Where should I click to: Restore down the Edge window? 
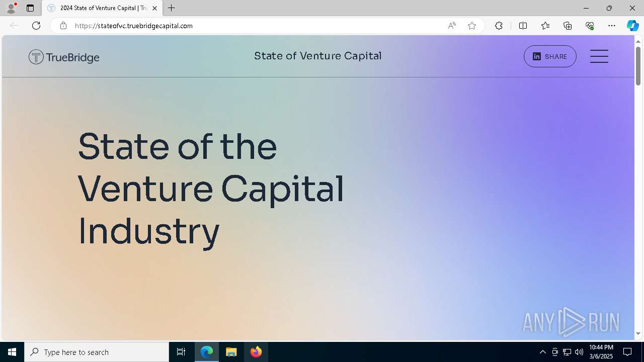click(609, 8)
